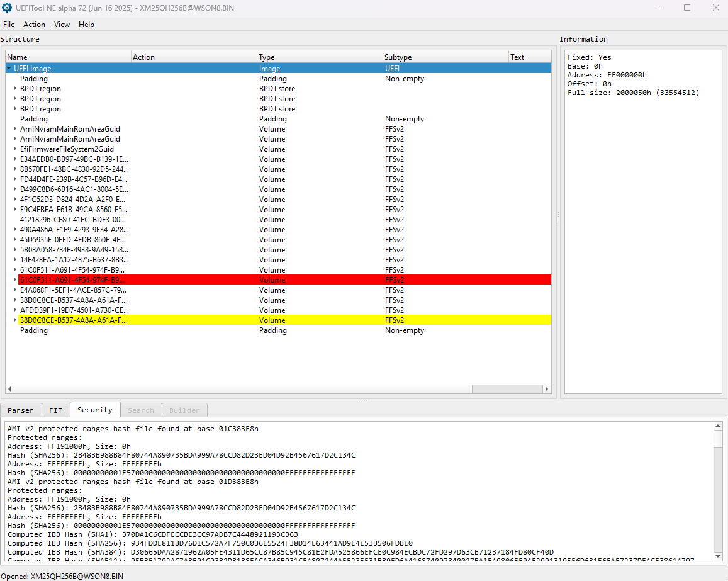The width and height of the screenshot is (728, 581).
Task: Select the 4F1C52D3-D824-4D2A volume row
Action: point(278,200)
